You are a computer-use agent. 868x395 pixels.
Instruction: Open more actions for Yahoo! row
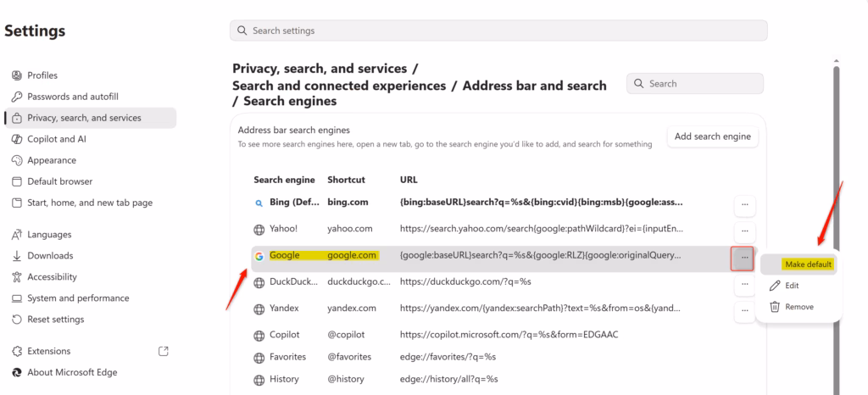click(744, 231)
